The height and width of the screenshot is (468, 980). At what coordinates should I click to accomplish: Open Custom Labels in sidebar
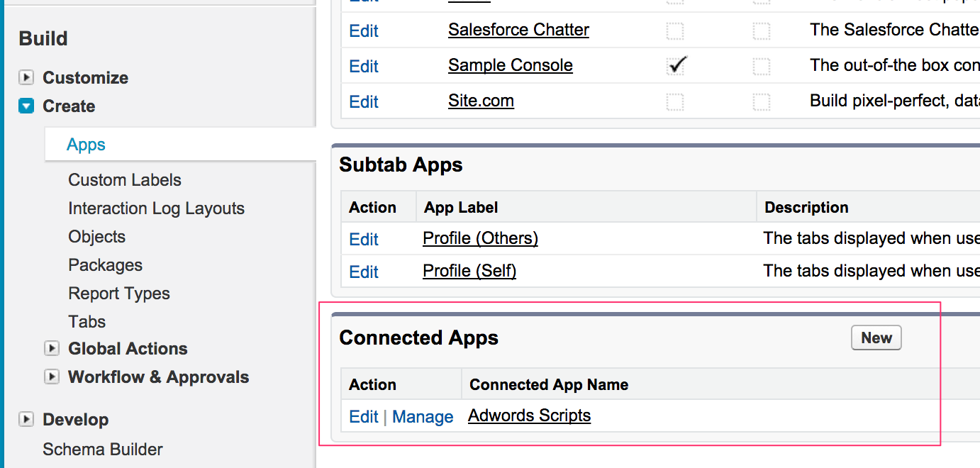(x=125, y=180)
